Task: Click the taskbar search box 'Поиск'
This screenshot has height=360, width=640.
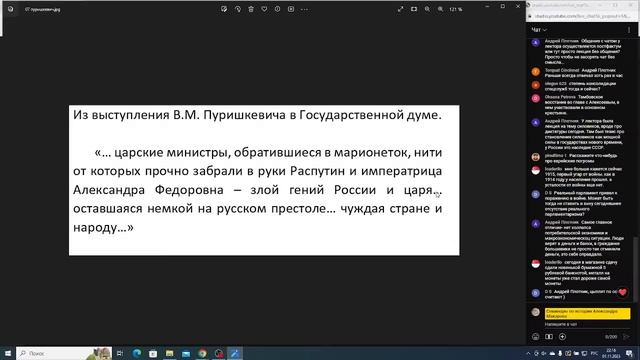Action: coord(64,353)
